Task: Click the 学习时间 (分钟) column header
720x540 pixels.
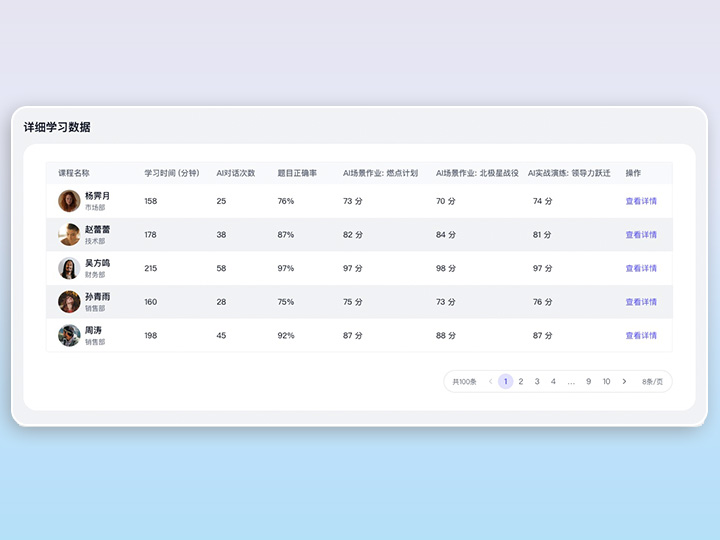Action: [x=172, y=173]
